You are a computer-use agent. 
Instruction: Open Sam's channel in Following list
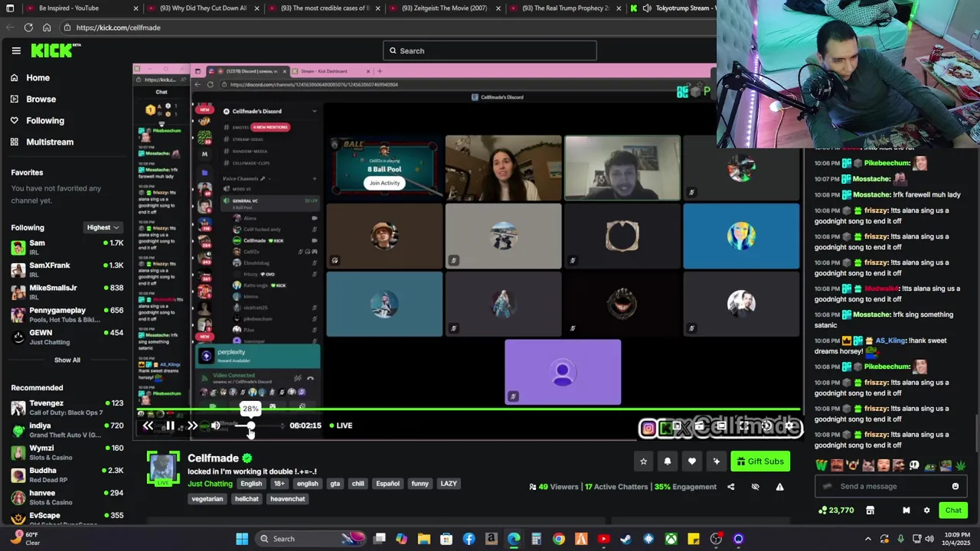point(66,247)
